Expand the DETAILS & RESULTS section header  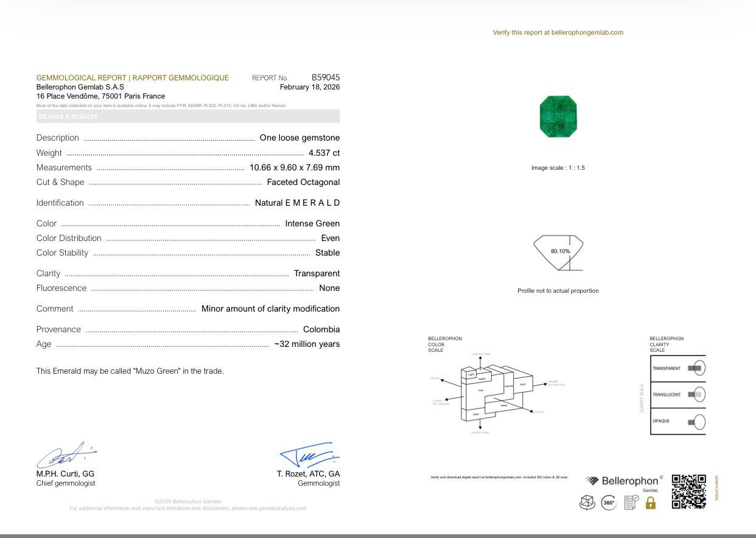pyautogui.click(x=189, y=116)
